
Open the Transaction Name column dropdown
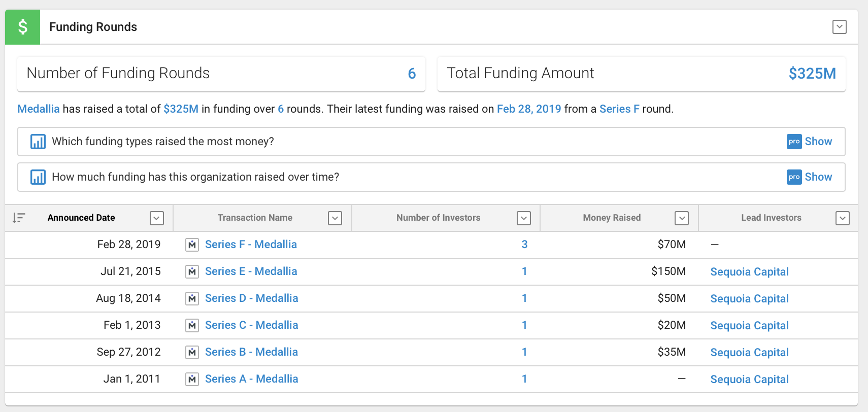click(x=335, y=218)
